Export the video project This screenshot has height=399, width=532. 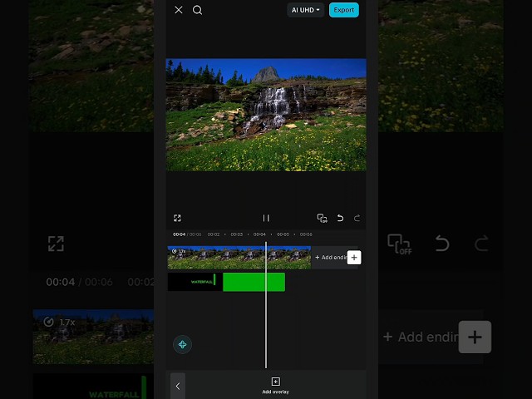coord(343,10)
